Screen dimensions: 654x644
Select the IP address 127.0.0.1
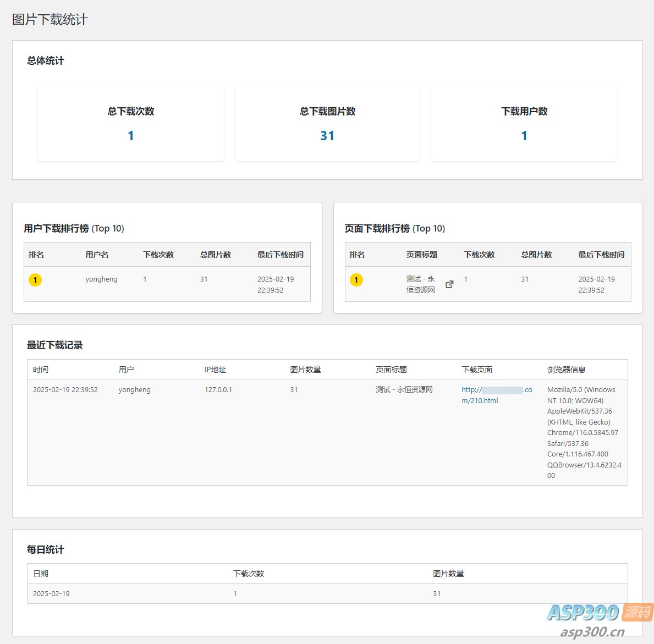point(218,390)
